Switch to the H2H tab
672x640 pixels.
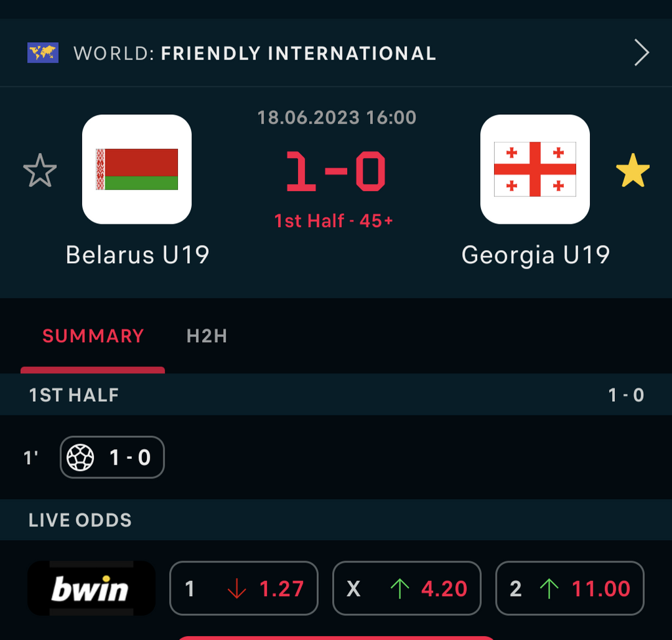point(207,336)
